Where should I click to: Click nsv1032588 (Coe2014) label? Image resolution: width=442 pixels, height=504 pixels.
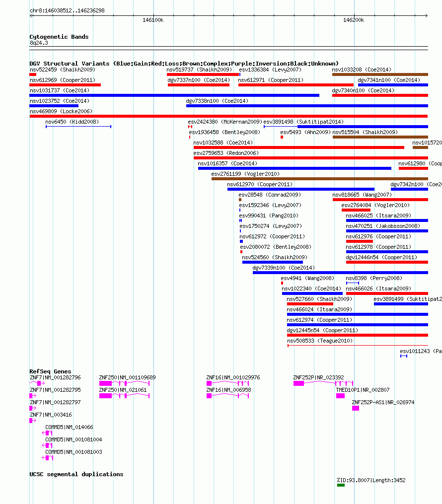click(x=223, y=143)
